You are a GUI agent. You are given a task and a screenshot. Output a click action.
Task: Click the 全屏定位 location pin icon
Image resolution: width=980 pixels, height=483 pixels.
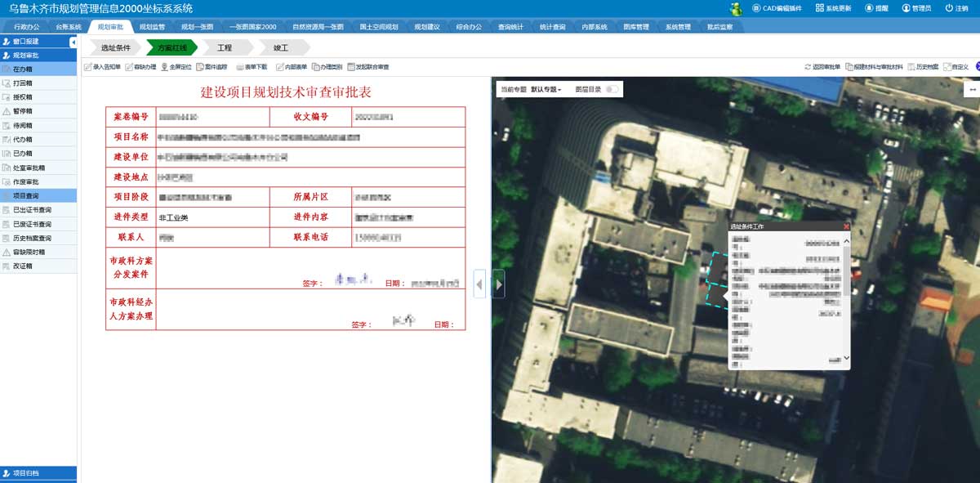(164, 67)
